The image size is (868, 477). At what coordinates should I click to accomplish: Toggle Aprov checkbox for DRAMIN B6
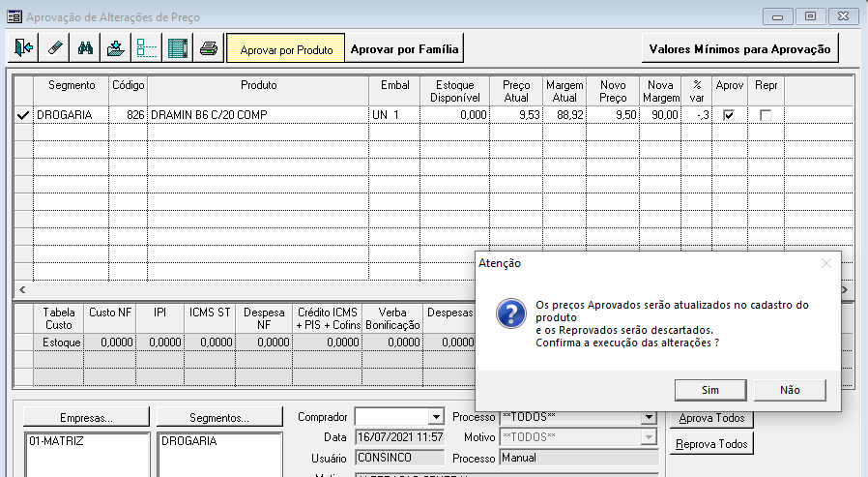point(729,115)
